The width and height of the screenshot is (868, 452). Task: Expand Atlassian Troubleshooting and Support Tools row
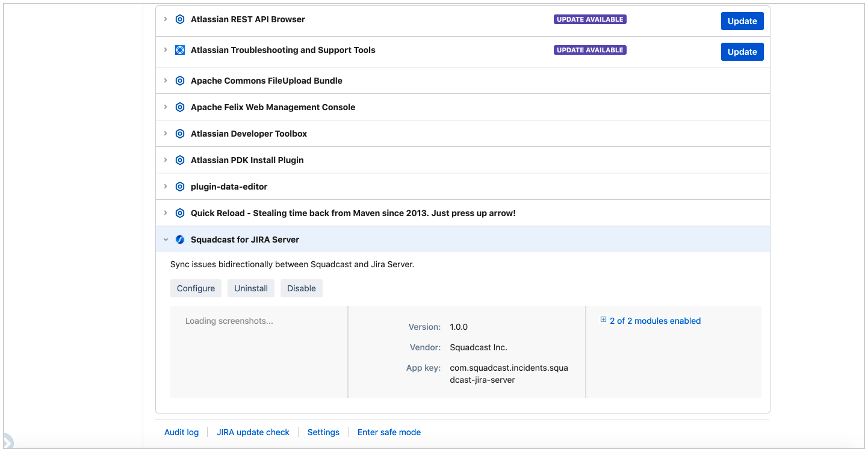pos(166,50)
